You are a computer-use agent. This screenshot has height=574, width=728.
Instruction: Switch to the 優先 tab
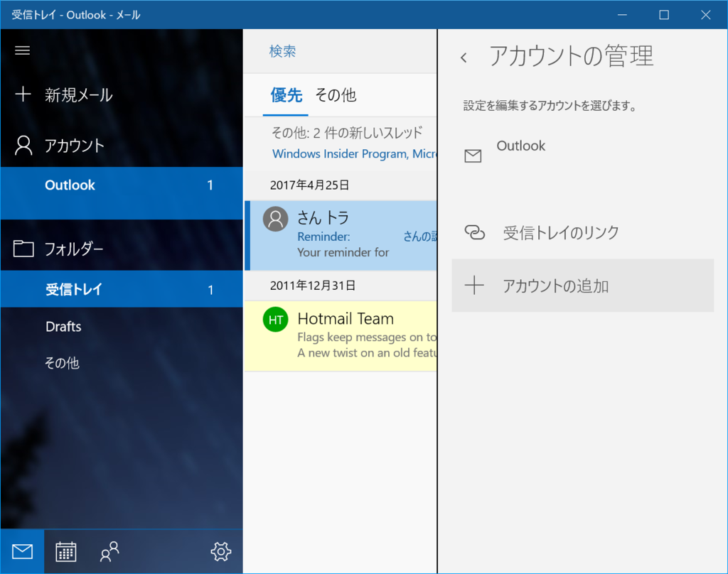coord(286,95)
